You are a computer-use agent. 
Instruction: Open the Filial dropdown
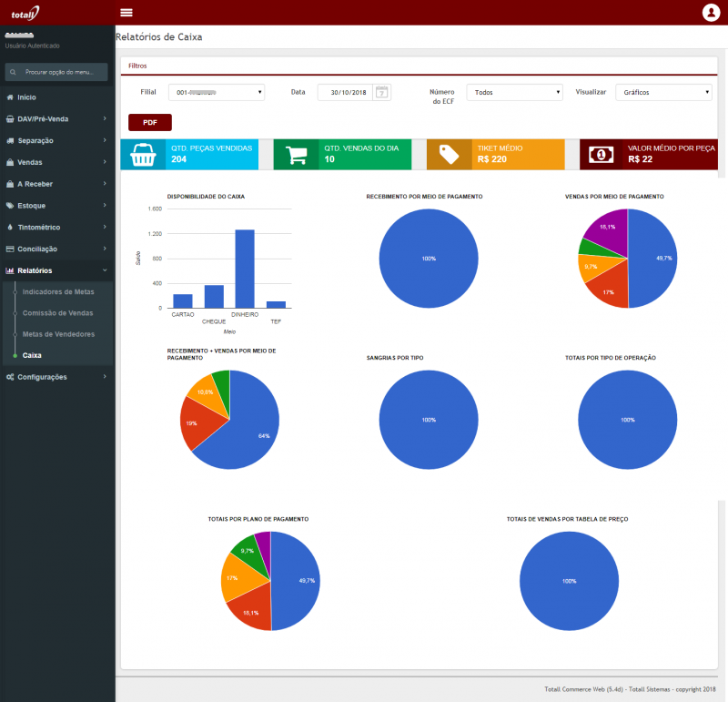point(216,92)
